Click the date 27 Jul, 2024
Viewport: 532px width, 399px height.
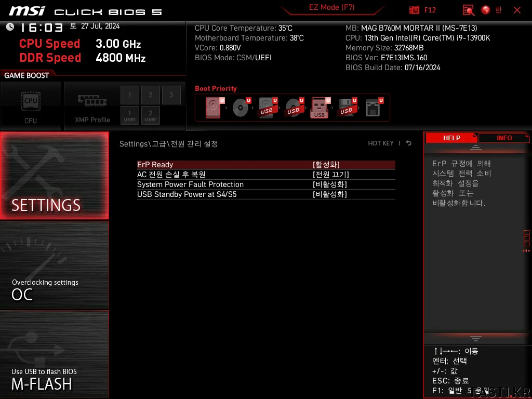click(100, 26)
